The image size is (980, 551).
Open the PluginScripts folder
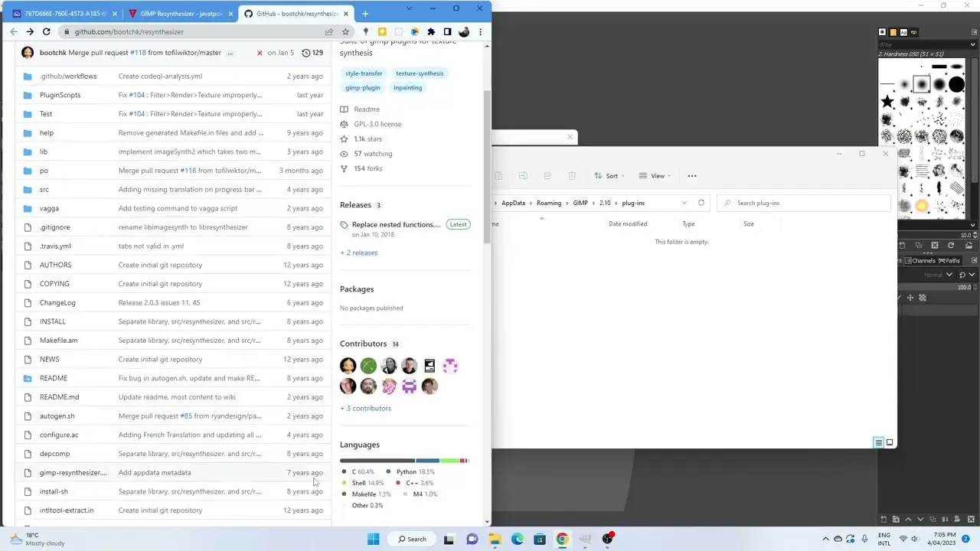tap(60, 95)
